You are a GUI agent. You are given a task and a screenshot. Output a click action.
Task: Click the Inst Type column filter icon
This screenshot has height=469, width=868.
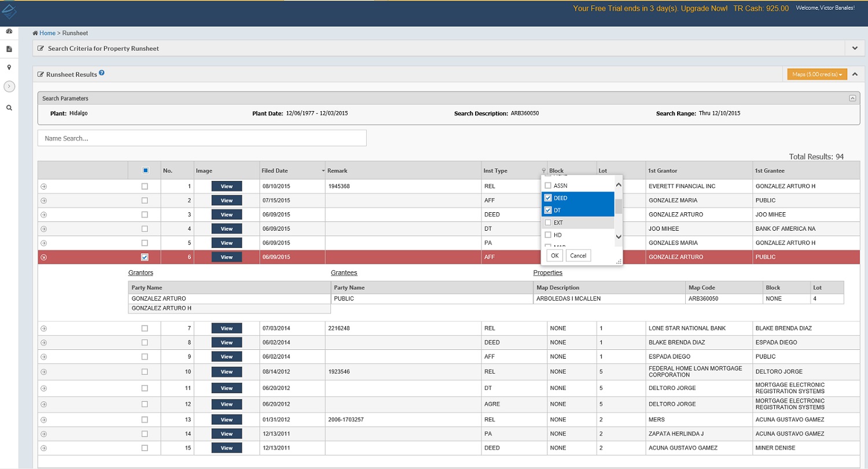pos(543,171)
